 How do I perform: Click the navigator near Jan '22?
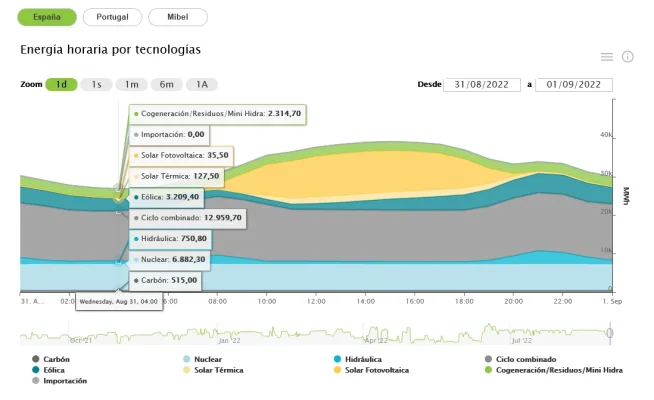(x=230, y=340)
